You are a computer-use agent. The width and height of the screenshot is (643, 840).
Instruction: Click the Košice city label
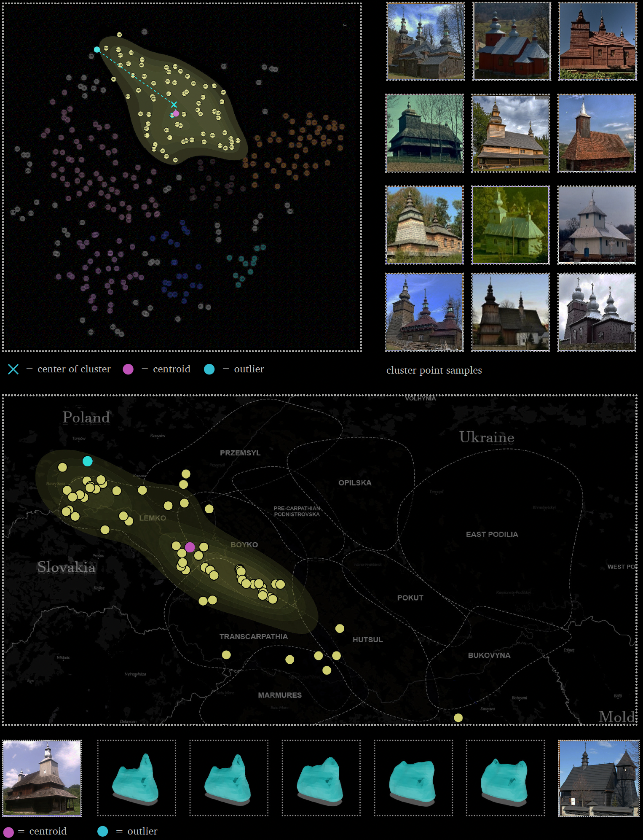[x=99, y=588]
